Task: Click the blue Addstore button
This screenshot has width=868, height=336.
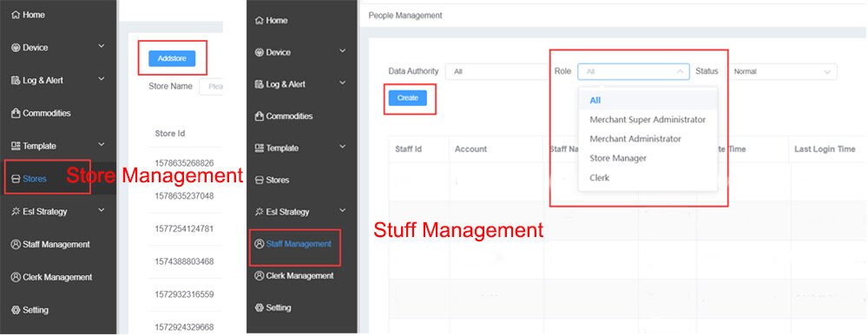Action: point(172,58)
